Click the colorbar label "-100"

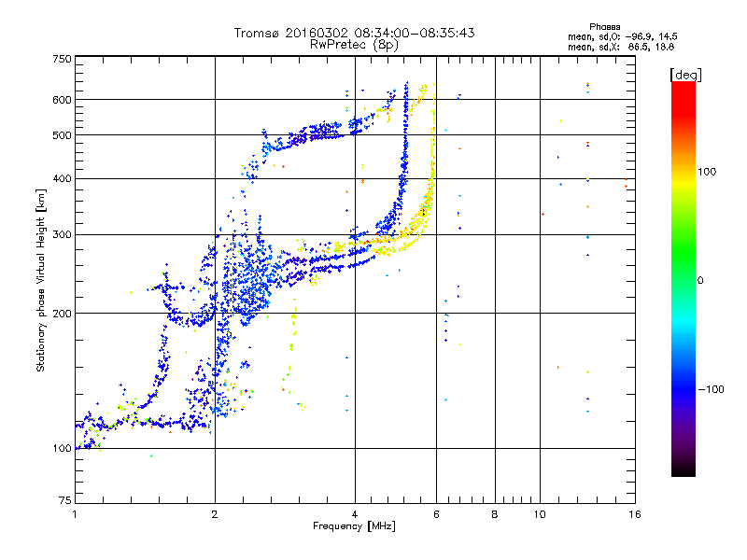[x=712, y=389]
